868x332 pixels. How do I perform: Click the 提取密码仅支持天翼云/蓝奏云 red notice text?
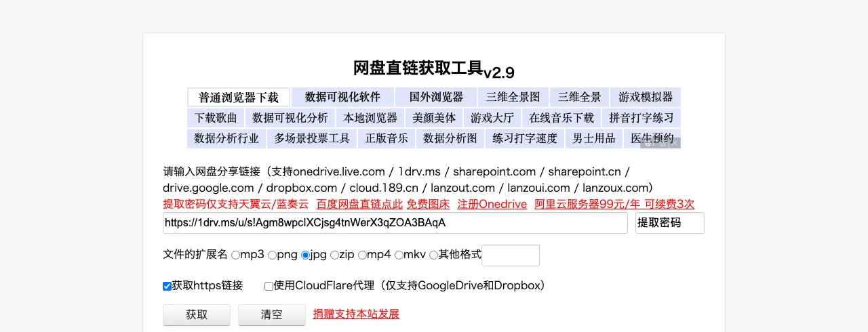(235, 204)
